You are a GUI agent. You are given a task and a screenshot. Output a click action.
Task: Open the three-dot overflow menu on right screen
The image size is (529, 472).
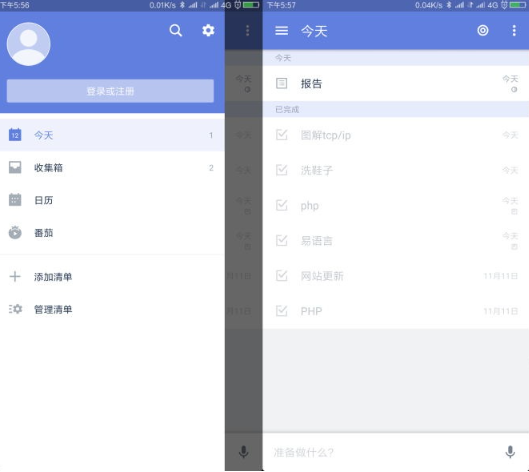click(514, 30)
